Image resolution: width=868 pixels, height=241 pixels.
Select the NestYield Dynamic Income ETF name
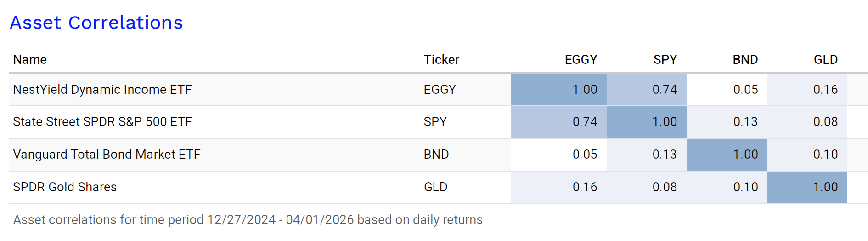pos(102,89)
